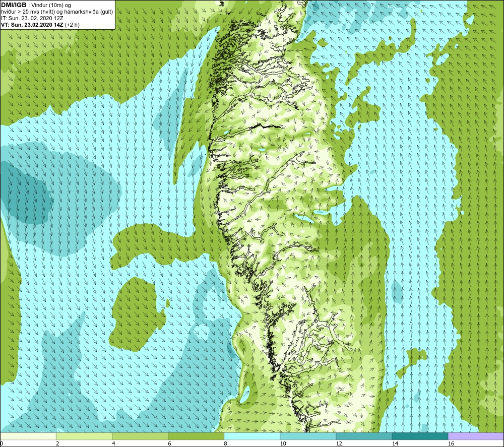Click legend scale label '4'

[x=113, y=444]
